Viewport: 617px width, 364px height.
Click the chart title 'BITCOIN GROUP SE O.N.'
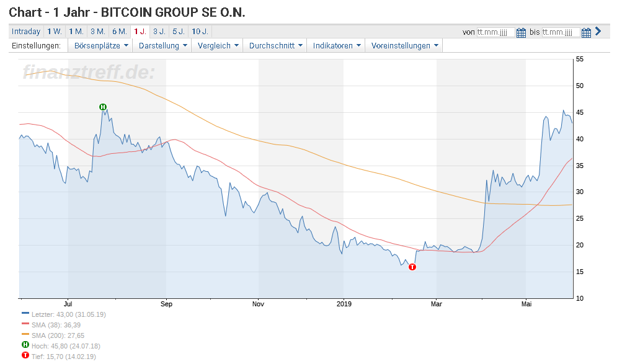(173, 12)
